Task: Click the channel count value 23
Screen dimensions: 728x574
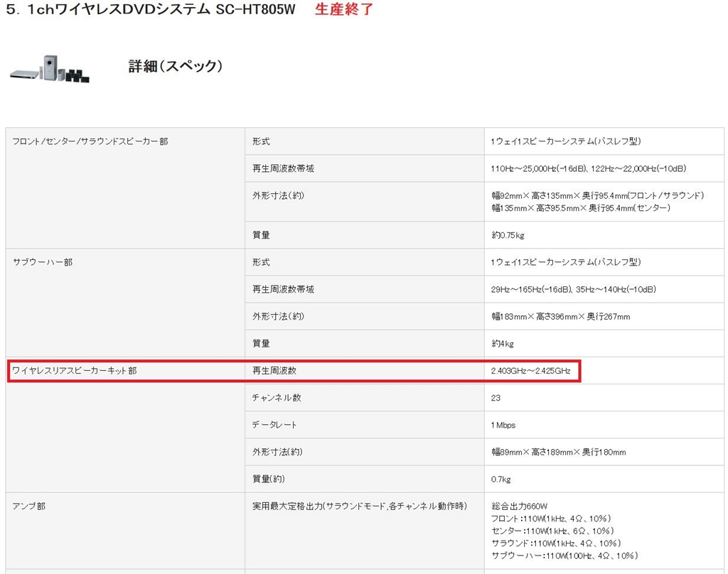Action: [496, 398]
